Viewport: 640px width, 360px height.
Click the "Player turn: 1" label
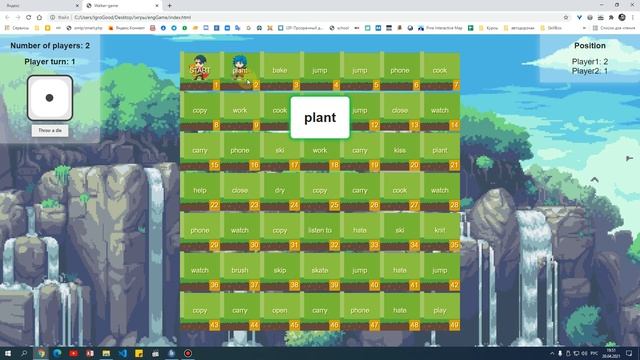pyautogui.click(x=50, y=62)
